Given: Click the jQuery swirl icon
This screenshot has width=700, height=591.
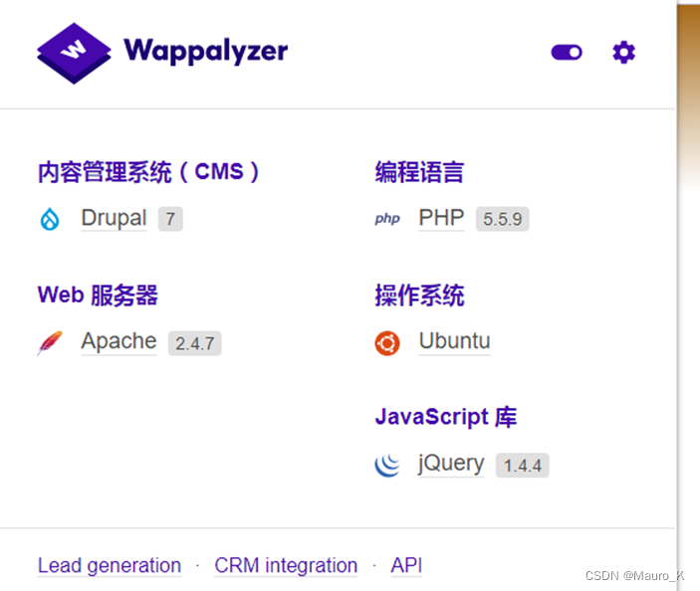Looking at the screenshot, I should click(387, 465).
